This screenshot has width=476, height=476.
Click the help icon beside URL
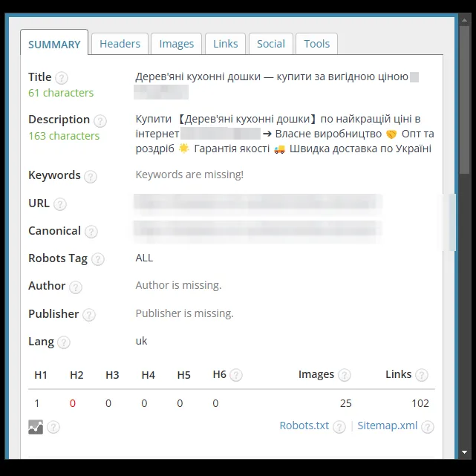pos(60,204)
